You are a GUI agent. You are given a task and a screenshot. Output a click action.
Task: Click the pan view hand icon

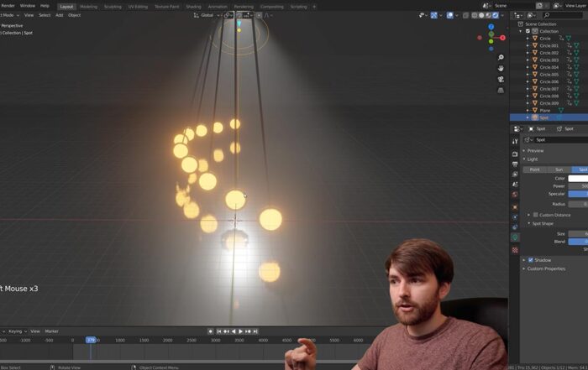(501, 69)
